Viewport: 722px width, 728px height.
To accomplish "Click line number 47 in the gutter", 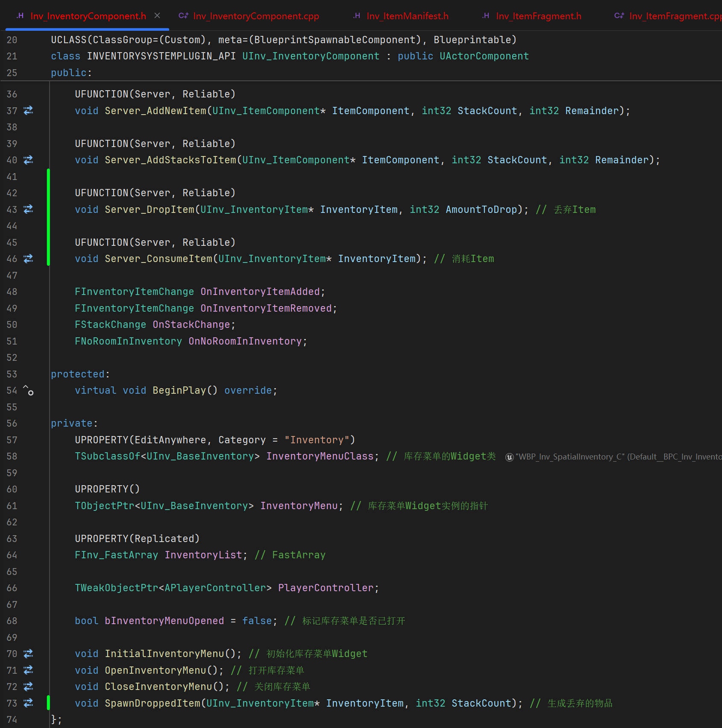I will (x=12, y=275).
